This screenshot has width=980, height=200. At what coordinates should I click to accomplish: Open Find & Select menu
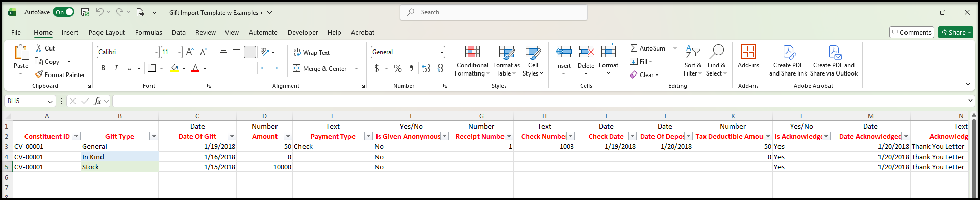click(716, 61)
